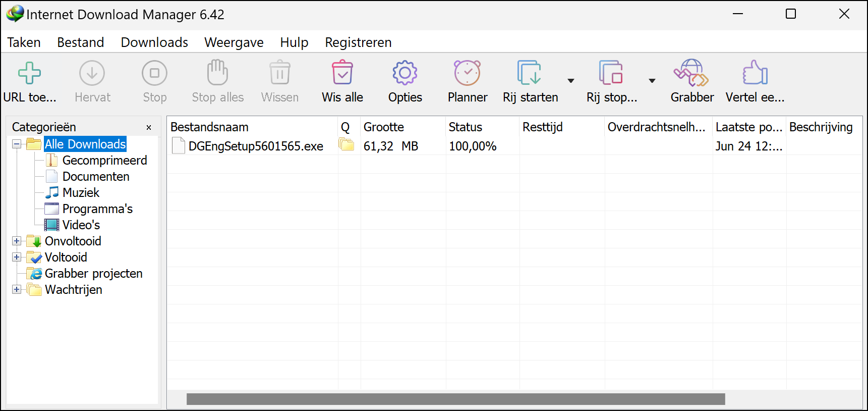Image resolution: width=868 pixels, height=411 pixels.
Task: Sort by the Overdrachtsnelheid column header
Action: point(659,127)
